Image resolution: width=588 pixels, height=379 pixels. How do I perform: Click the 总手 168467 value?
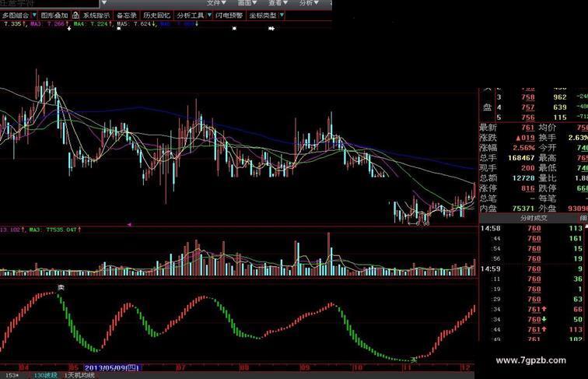[522, 158]
